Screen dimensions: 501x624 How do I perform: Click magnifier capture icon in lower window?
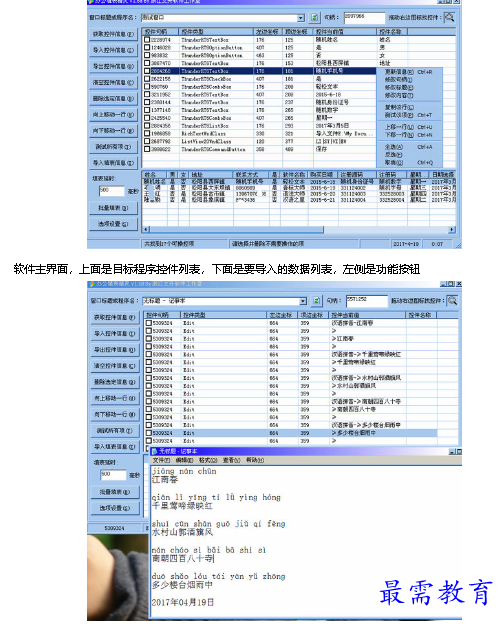coord(452,301)
